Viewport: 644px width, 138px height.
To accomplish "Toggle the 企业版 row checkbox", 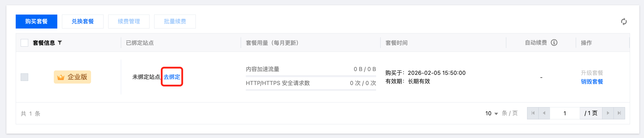I will click(x=24, y=77).
